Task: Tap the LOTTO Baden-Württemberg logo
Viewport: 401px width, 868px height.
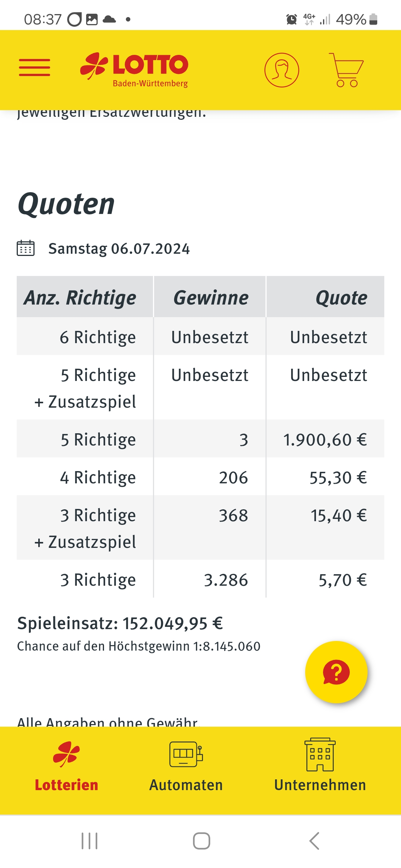Action: tap(134, 70)
